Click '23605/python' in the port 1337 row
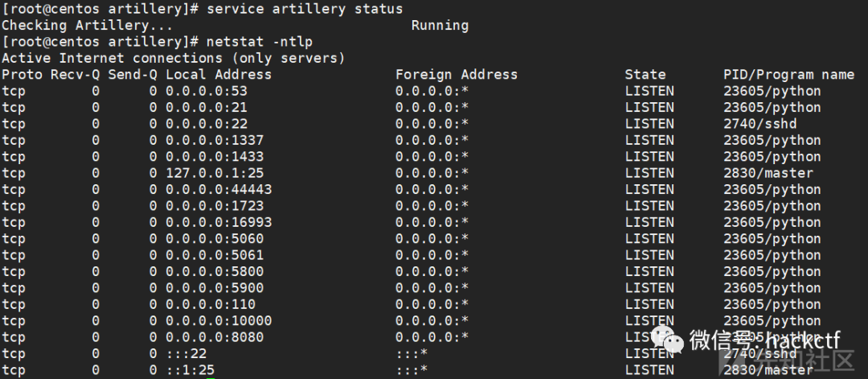Screen dimensions: 868x379 click(772, 140)
